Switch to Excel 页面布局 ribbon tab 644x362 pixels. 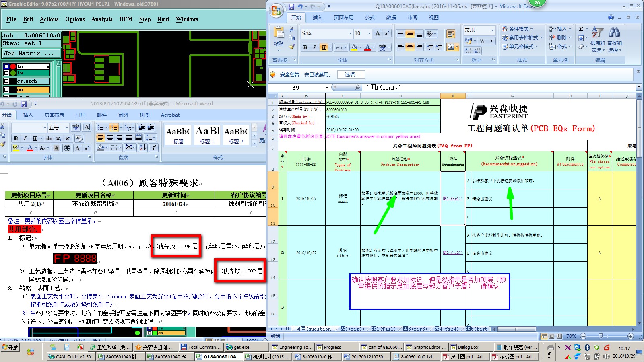pyautogui.click(x=343, y=18)
